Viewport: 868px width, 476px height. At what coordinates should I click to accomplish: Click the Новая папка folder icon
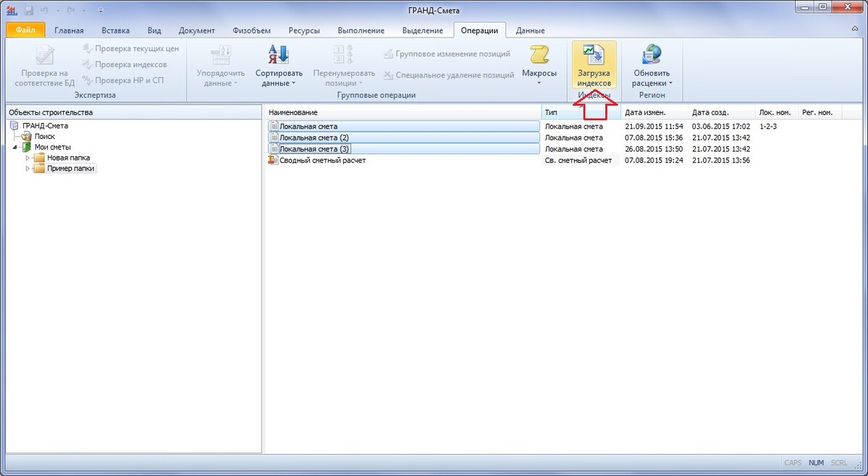coord(39,158)
